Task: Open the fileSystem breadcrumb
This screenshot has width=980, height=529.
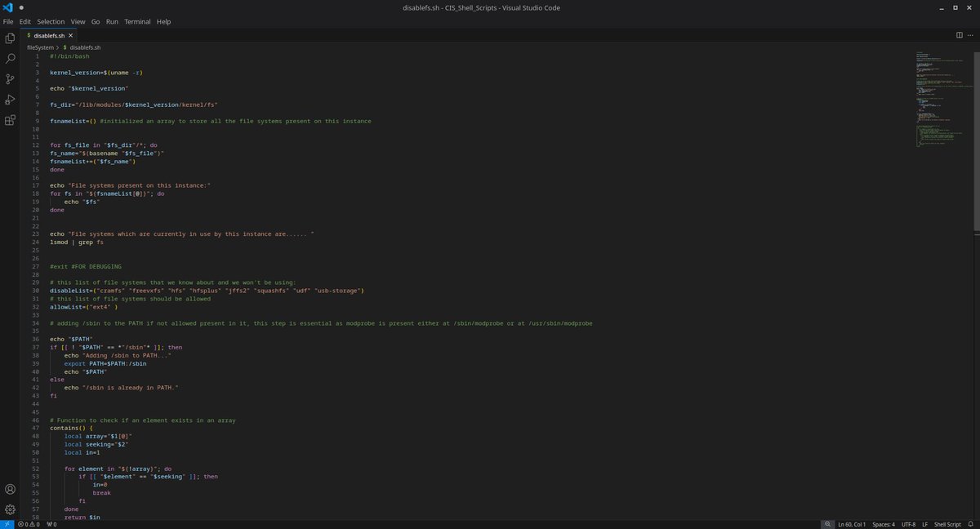Action: 39,47
